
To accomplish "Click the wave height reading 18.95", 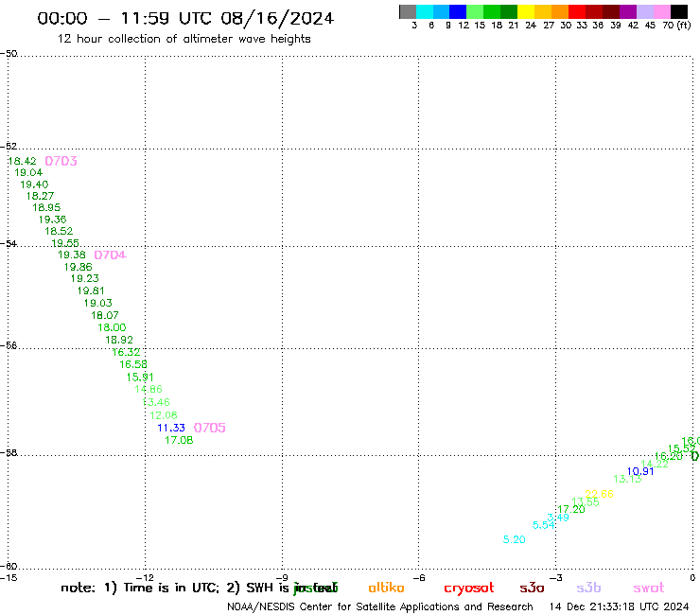I will tap(46, 207).
